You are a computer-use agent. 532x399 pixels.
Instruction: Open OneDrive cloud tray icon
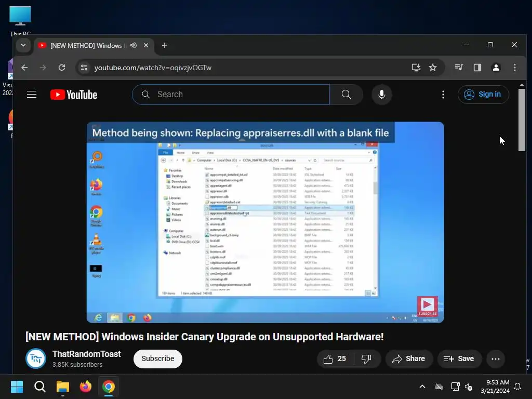(x=439, y=387)
